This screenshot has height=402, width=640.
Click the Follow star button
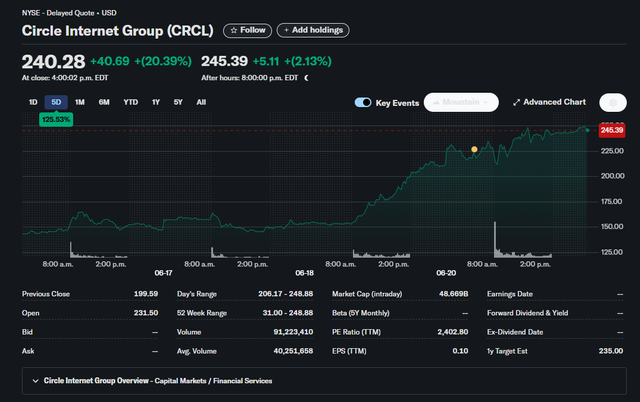click(247, 30)
